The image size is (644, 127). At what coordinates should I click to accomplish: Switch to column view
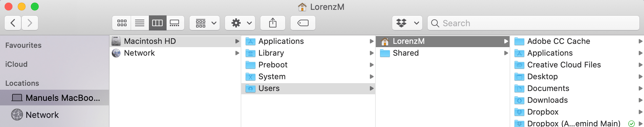point(157,23)
